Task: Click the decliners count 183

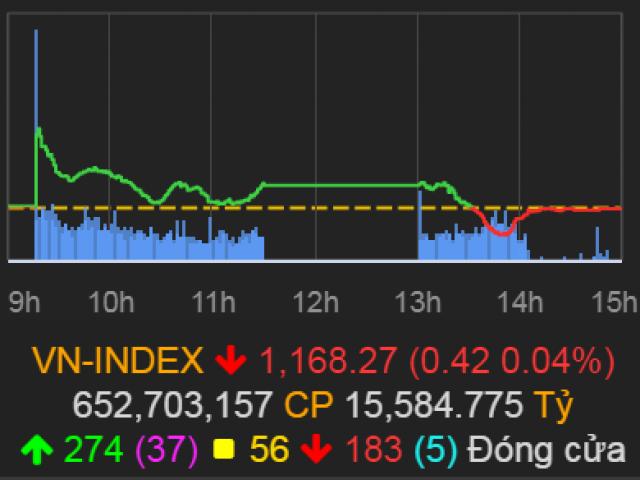Action: tap(374, 449)
